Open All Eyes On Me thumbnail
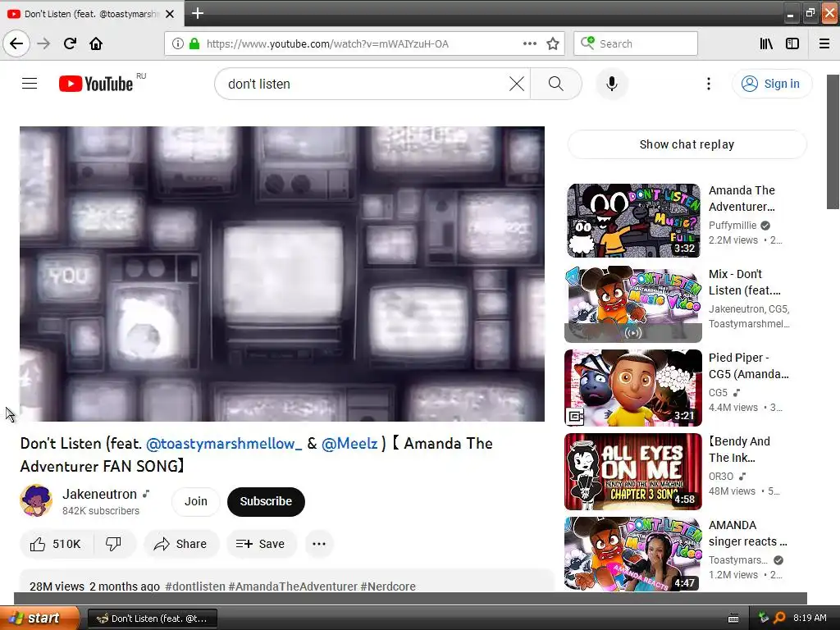 633,472
